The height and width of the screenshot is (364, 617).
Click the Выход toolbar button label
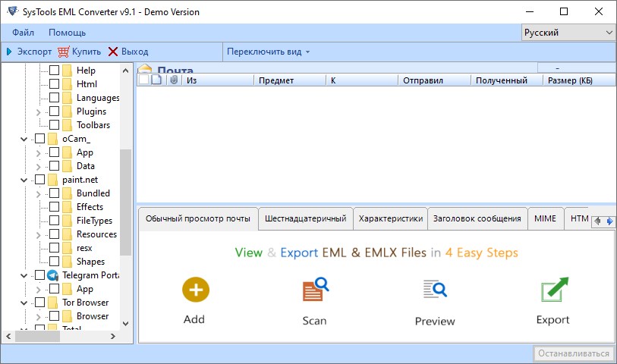134,52
